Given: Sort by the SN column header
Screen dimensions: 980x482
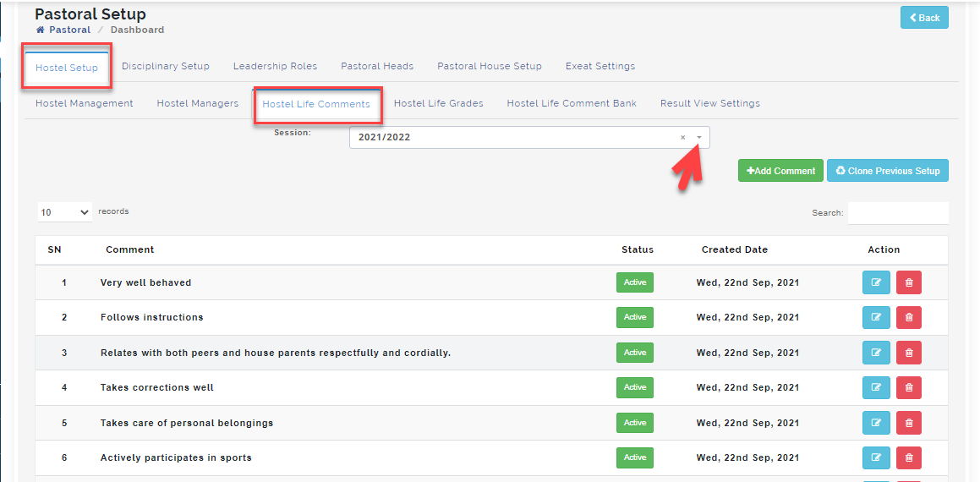Looking at the screenshot, I should click(54, 250).
